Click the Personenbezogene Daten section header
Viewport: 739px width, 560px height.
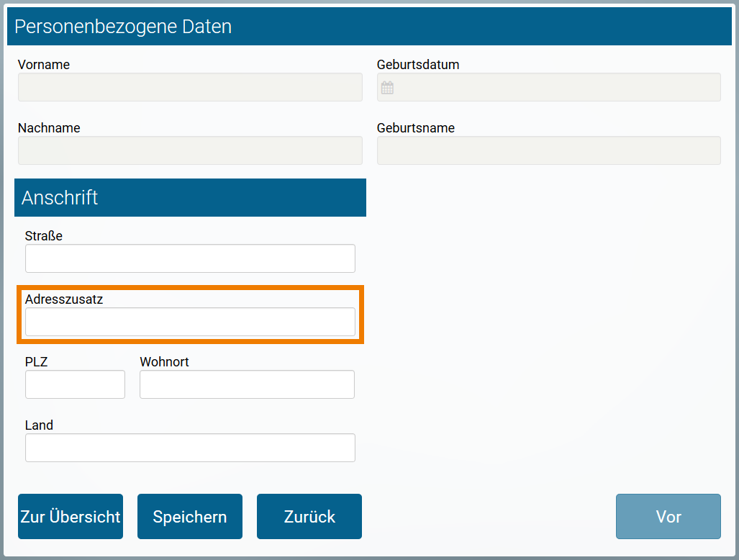coord(123,26)
